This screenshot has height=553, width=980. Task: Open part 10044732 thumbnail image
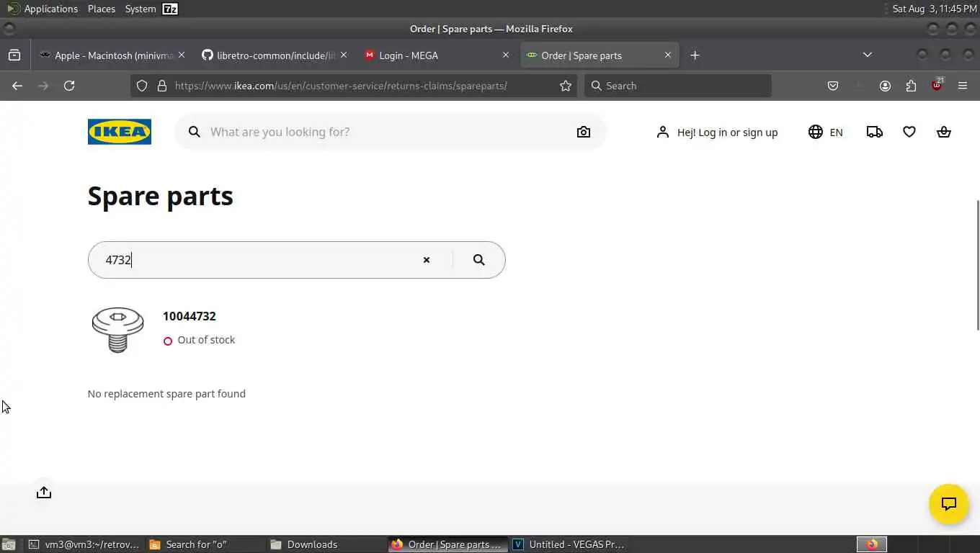pos(117,330)
